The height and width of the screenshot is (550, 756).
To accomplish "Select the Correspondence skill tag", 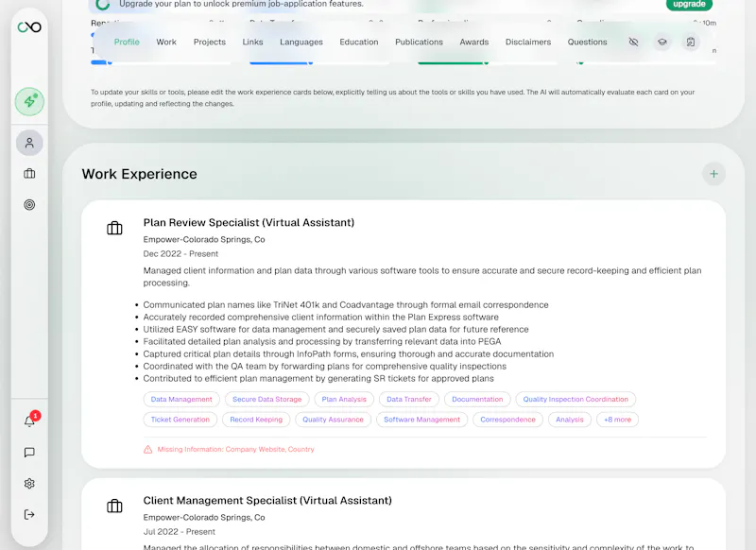I will point(507,420).
